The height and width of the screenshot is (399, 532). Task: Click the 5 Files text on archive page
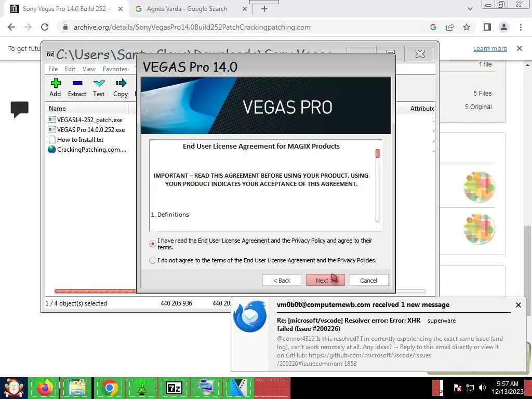[483, 94]
